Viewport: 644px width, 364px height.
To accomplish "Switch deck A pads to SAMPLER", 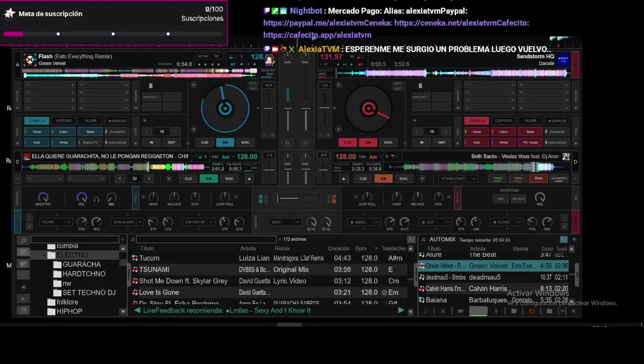I will (x=117, y=121).
